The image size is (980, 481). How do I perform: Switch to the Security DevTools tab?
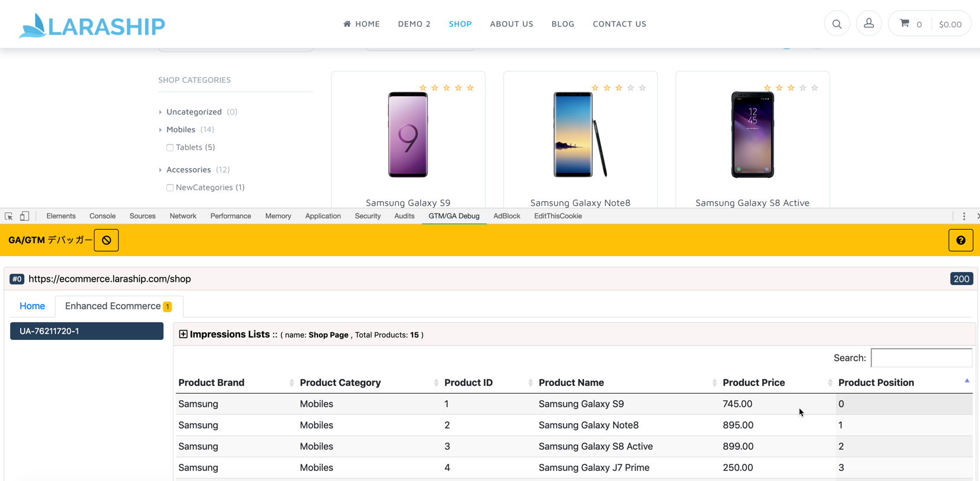pyautogui.click(x=368, y=216)
